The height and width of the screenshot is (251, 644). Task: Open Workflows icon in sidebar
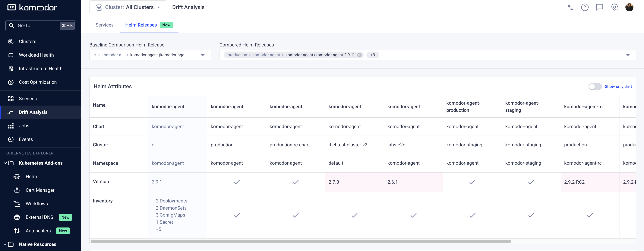[x=17, y=204]
